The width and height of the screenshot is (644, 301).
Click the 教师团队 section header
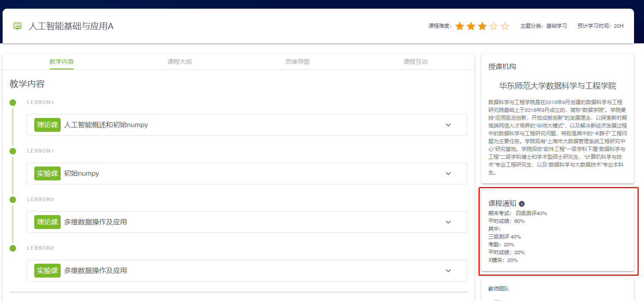coord(498,288)
